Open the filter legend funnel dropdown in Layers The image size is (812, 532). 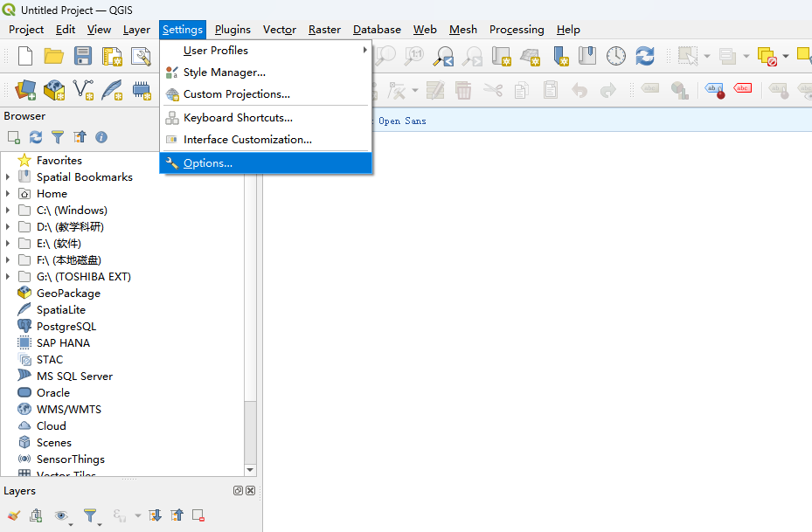[x=92, y=516]
